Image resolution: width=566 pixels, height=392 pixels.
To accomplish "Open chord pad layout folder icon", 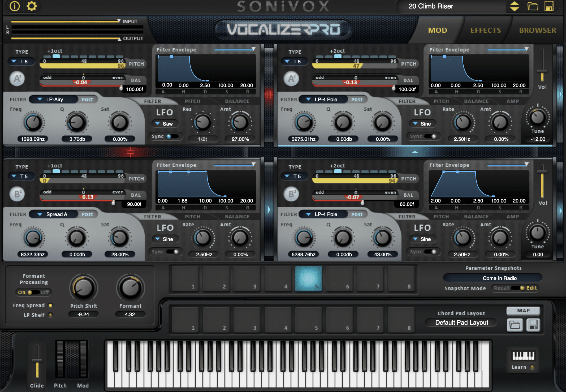I will (515, 325).
